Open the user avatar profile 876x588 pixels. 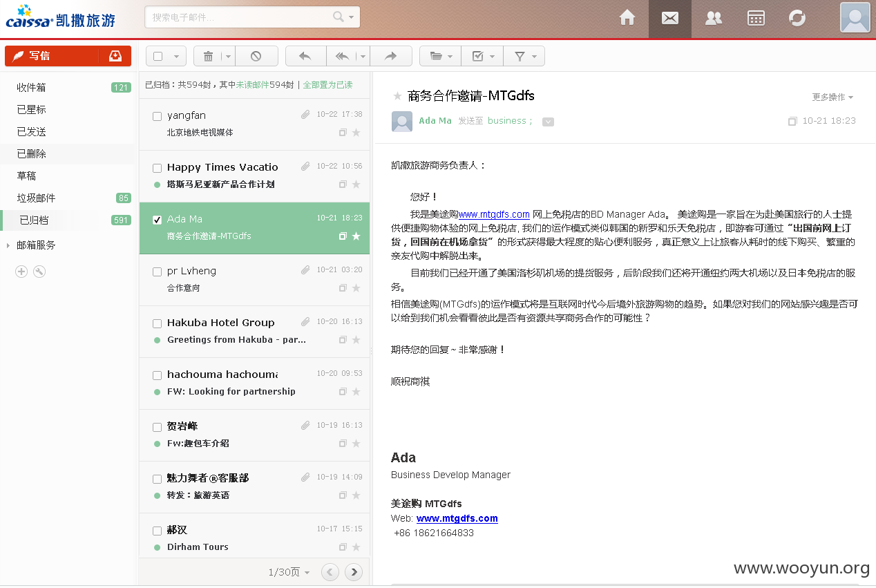(x=855, y=17)
